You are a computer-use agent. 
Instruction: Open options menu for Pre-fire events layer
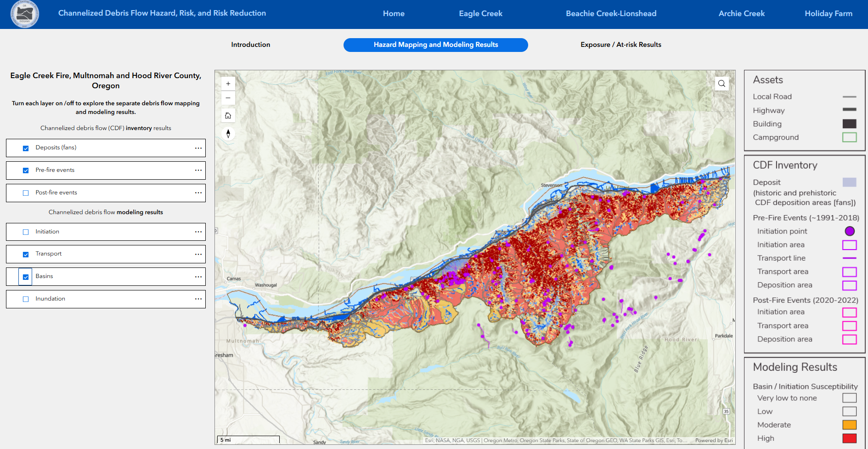coord(198,170)
